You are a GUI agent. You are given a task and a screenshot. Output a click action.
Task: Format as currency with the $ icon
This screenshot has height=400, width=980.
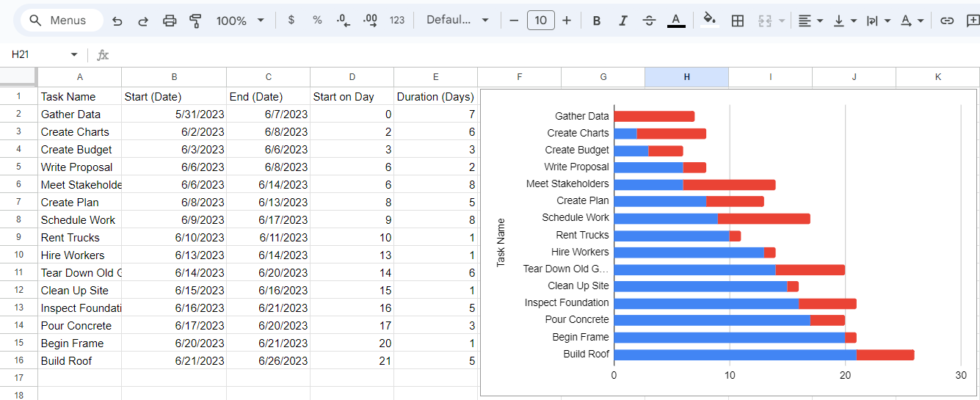[291, 21]
